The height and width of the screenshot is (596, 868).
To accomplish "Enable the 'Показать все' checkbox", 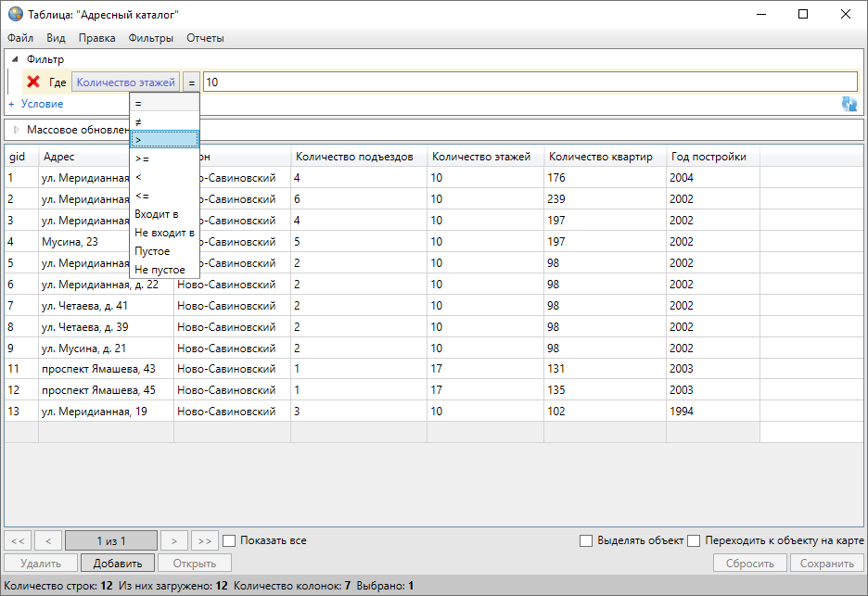I will (x=230, y=540).
